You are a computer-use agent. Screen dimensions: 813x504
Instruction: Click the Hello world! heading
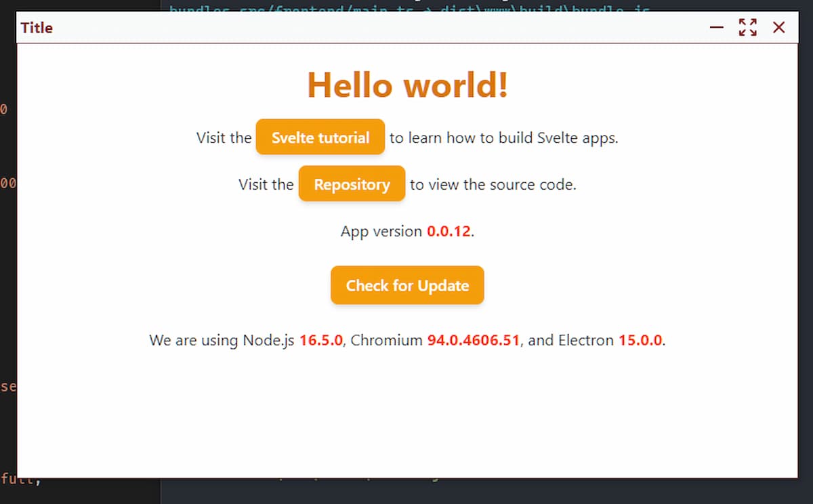coord(408,85)
